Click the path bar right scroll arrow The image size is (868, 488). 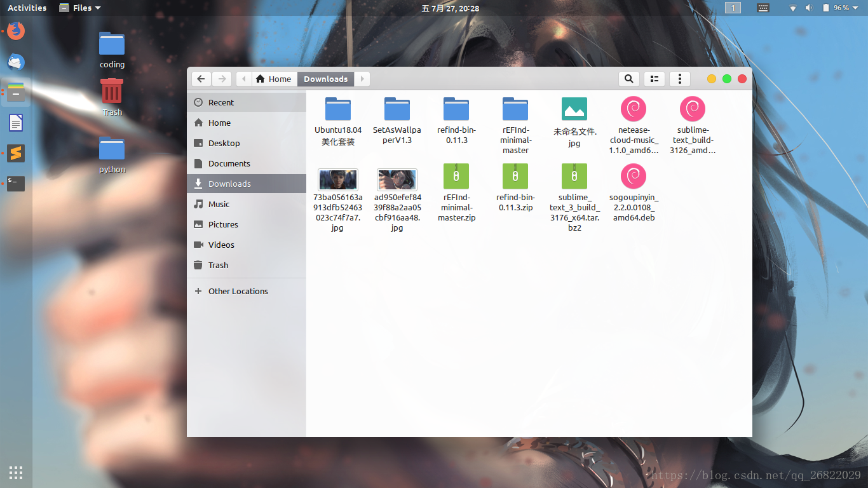tap(362, 79)
